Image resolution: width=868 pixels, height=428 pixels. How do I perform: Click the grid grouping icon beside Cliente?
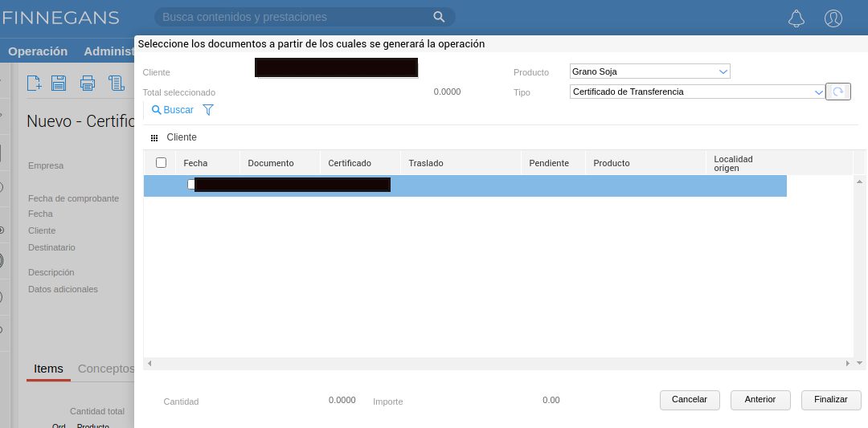(154, 137)
